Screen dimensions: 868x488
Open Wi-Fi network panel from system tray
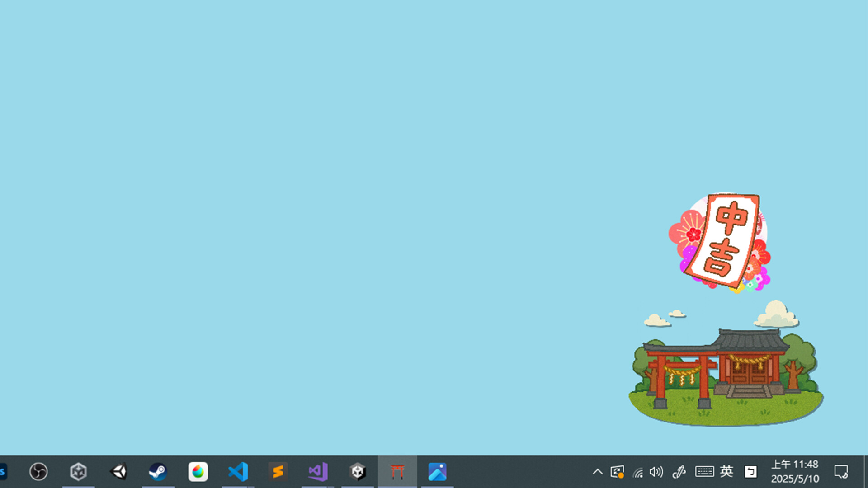[x=637, y=472]
